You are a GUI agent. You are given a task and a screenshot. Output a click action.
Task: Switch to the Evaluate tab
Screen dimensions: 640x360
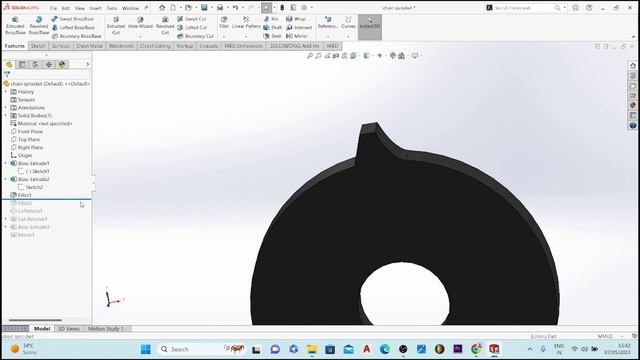(209, 46)
